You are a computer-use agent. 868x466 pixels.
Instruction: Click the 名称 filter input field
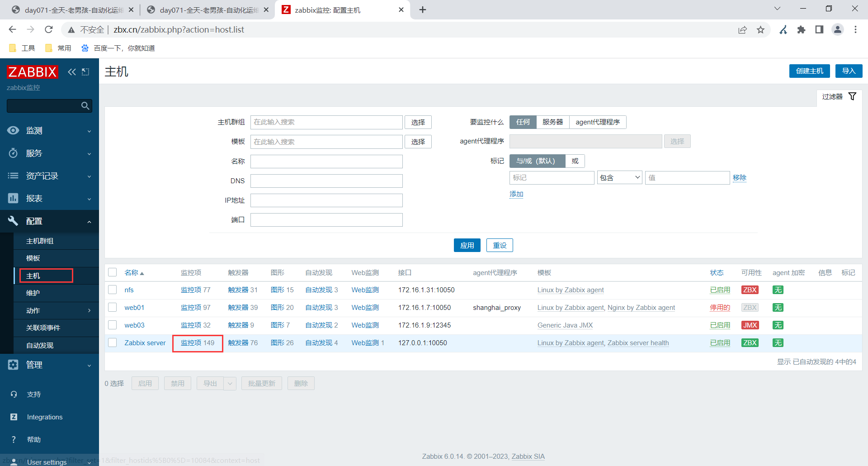click(326, 162)
